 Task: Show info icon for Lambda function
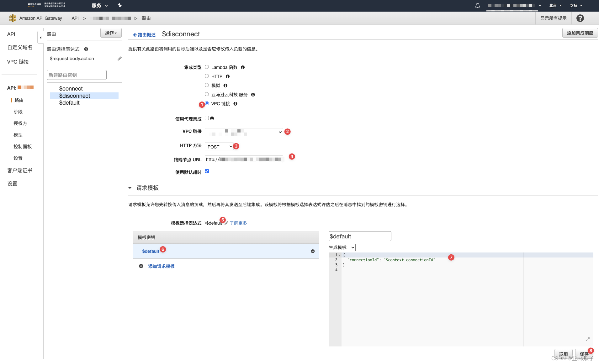(243, 67)
